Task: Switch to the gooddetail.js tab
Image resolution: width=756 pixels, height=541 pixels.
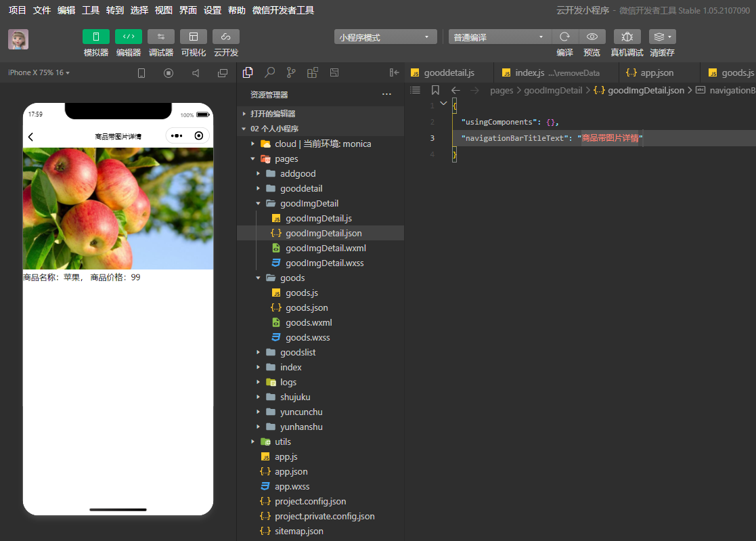Action: (449, 73)
